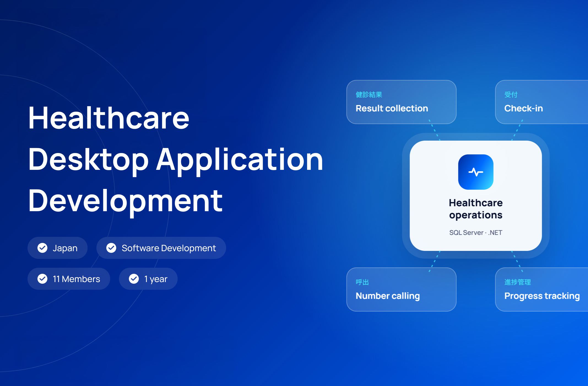Click the 受付 Japanese label
The width and height of the screenshot is (588, 386).
[x=511, y=95]
